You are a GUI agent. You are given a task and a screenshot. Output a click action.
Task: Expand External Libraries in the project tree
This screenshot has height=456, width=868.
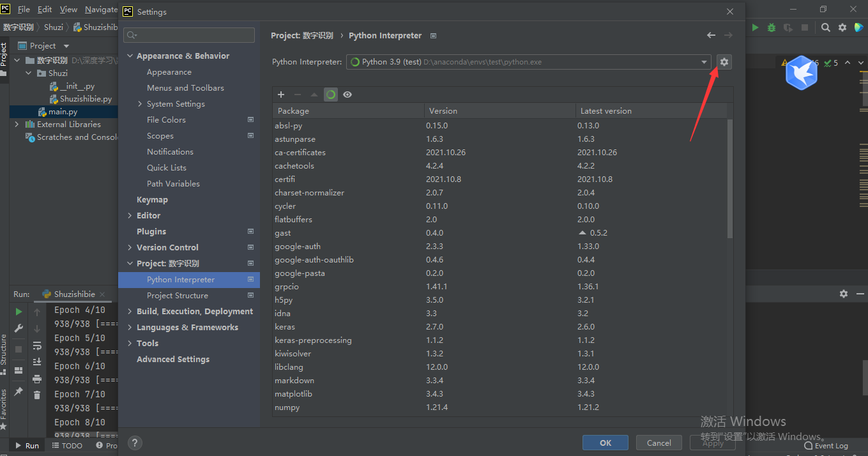pos(17,125)
